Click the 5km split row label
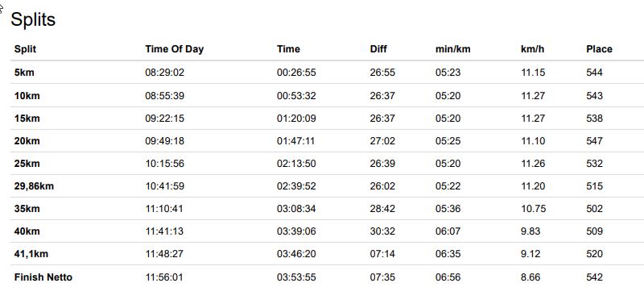Viewport: 644px width, 308px height. click(x=24, y=73)
